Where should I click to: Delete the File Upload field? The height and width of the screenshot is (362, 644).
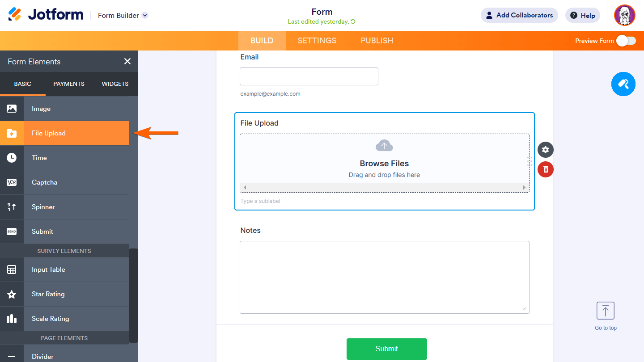click(545, 169)
